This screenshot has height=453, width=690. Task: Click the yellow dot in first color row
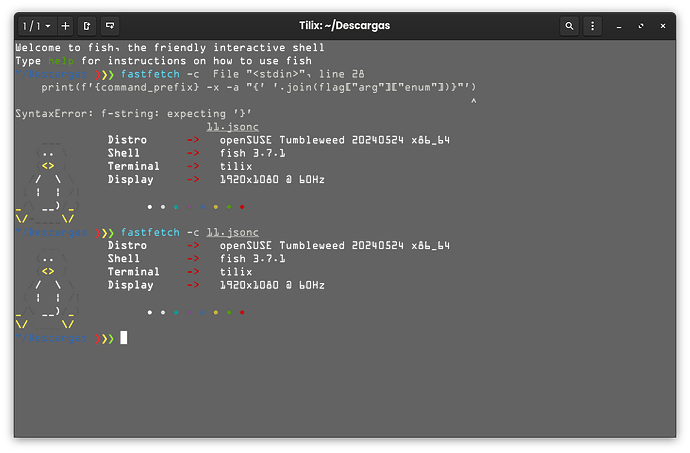(216, 207)
